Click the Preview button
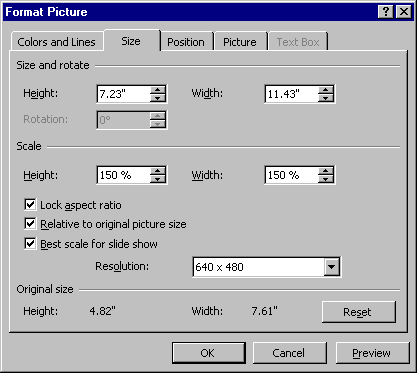The height and width of the screenshot is (373, 417). [x=372, y=353]
